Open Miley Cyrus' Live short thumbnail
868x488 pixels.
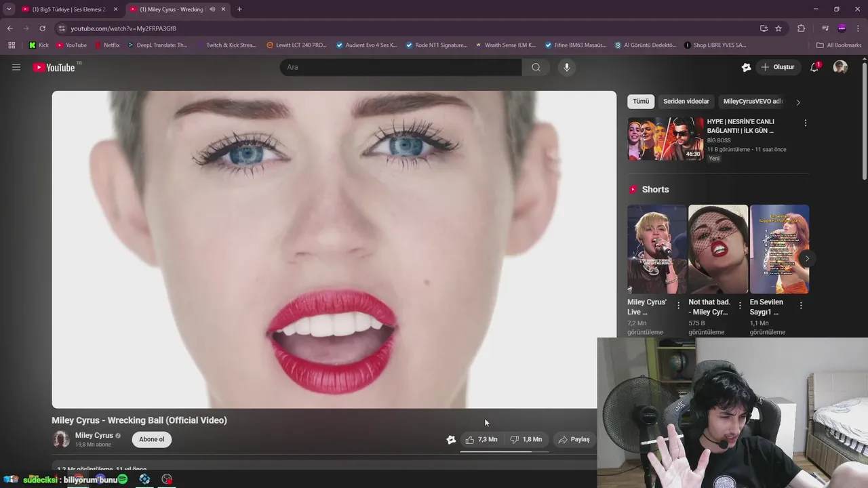657,249
